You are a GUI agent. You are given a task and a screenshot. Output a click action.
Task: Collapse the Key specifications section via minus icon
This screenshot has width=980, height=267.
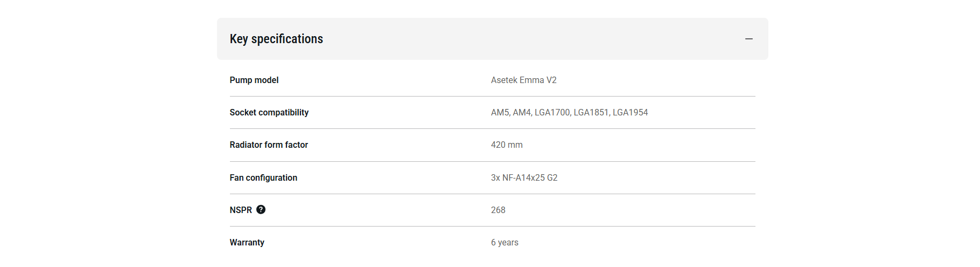[748, 39]
